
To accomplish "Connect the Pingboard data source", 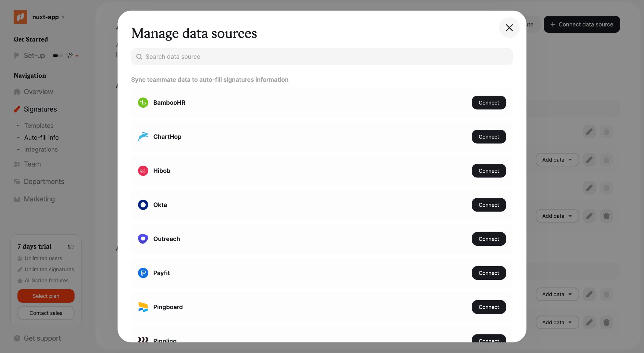I will pos(489,307).
